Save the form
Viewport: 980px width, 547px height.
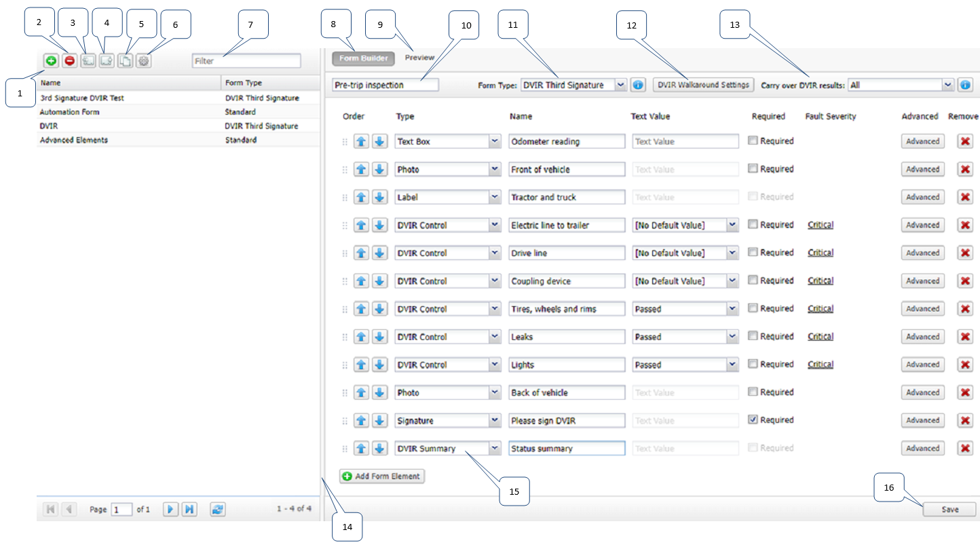coord(949,509)
